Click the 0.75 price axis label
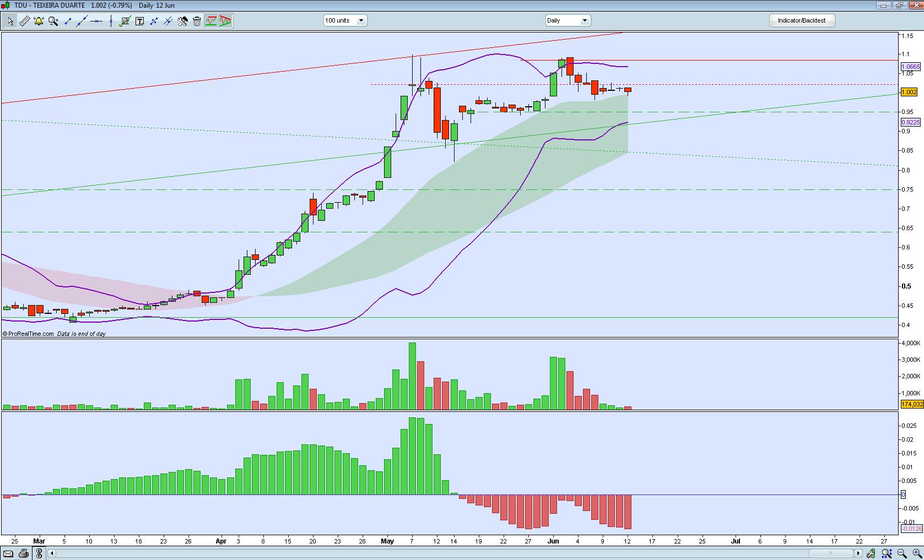 907,189
